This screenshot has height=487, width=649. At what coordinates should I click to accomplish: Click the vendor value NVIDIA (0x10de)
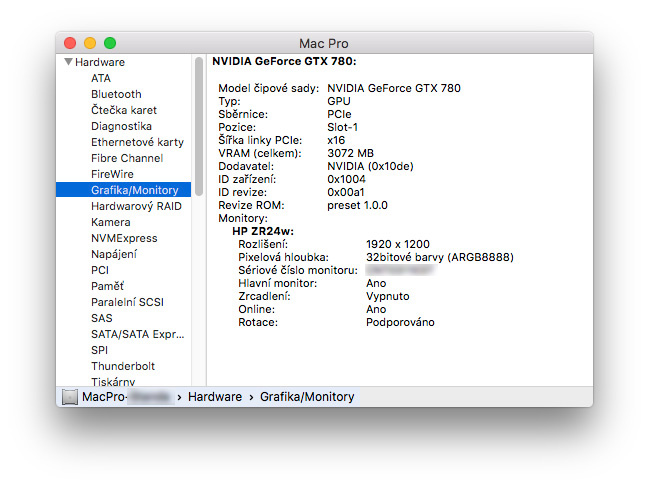tap(370, 166)
